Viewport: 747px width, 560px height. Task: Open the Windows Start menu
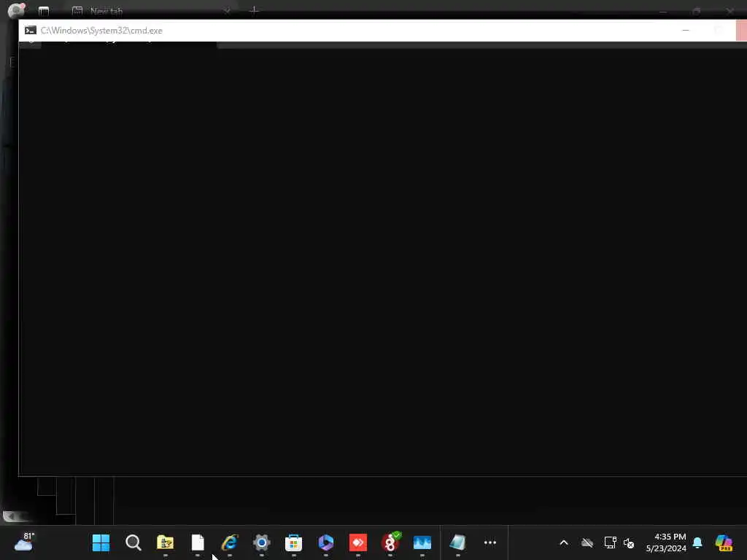101,542
